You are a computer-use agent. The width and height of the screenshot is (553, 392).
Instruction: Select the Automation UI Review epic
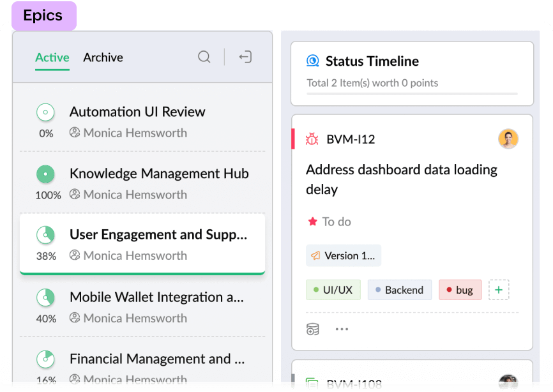click(x=137, y=112)
